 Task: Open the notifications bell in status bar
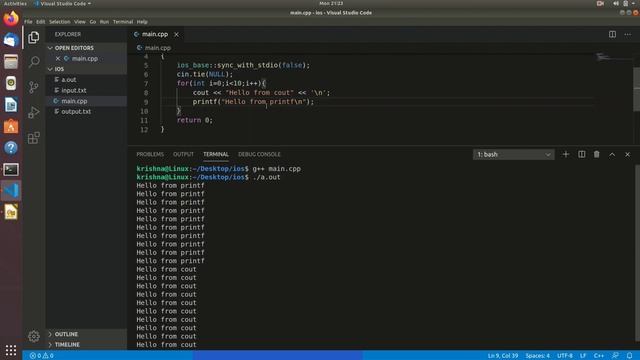629,356
